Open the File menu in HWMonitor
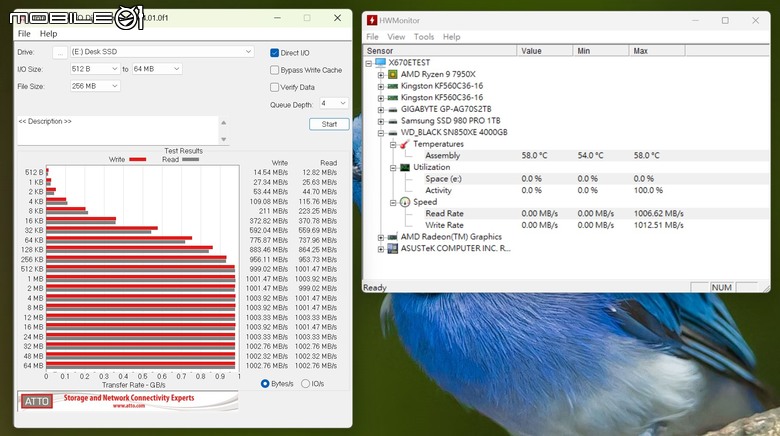The width and height of the screenshot is (780, 436). pos(372,37)
